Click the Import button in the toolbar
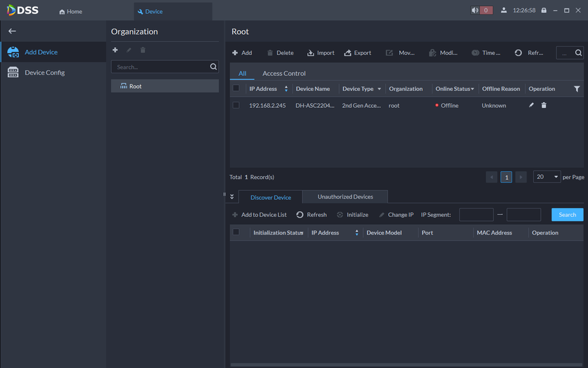Viewport: 588px width, 368px height. tap(321, 53)
